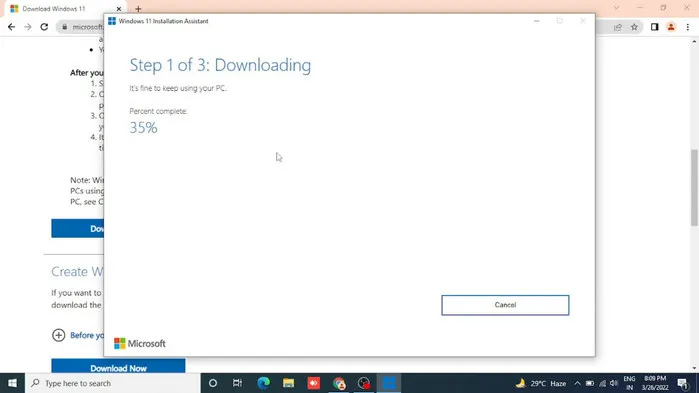Screen dimensions: 699x393
Task: Open Chrome profile avatar
Action: (x=671, y=27)
